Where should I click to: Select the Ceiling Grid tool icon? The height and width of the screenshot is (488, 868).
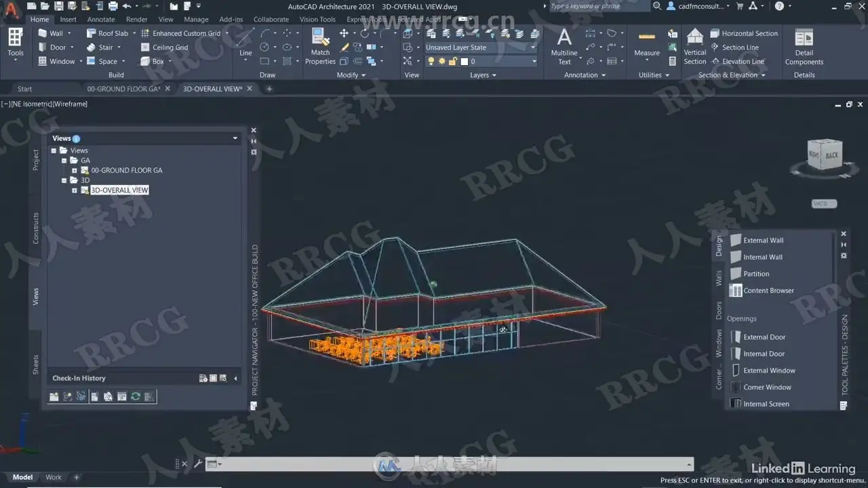[145, 47]
